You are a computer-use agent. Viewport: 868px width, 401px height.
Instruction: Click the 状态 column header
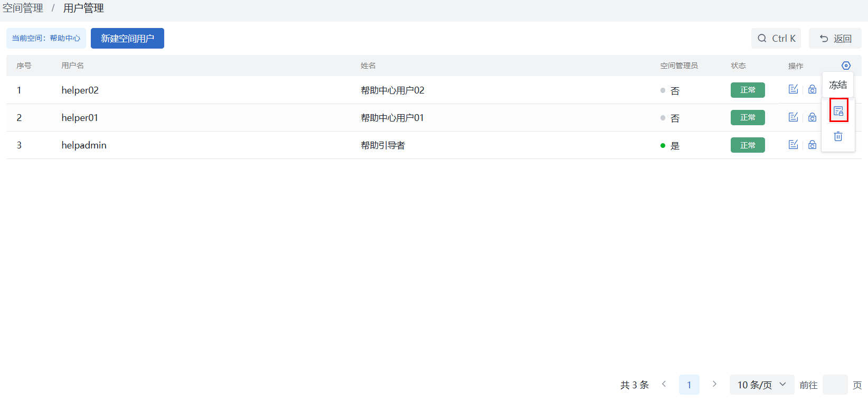coord(738,66)
